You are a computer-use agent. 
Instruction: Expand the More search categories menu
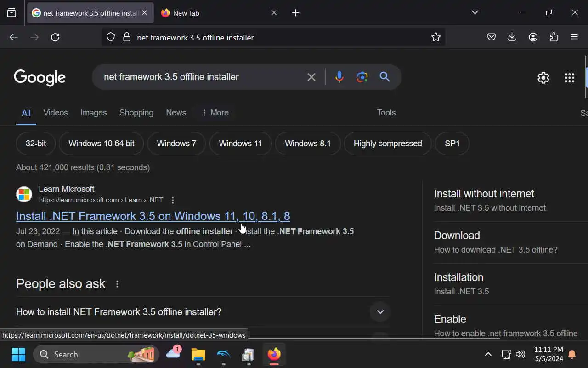tap(215, 113)
